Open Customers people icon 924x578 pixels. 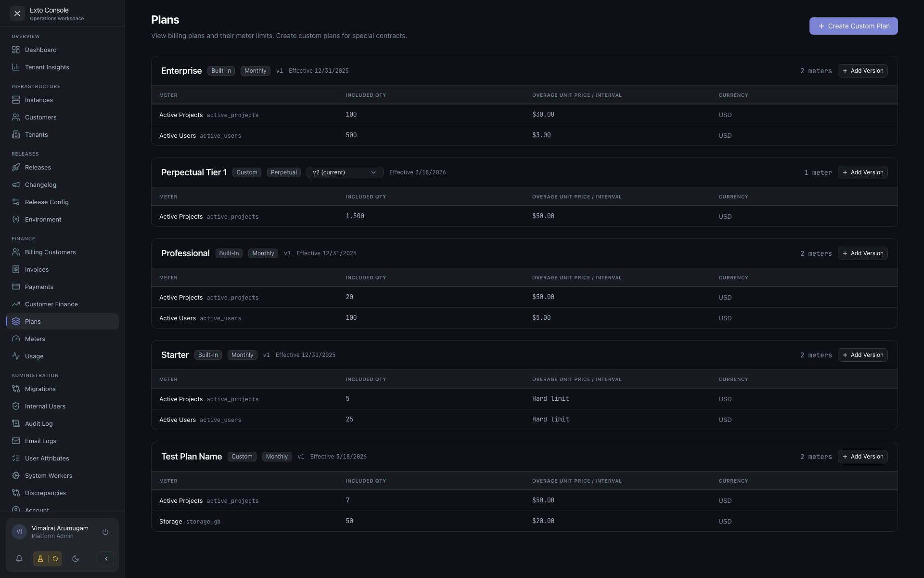(x=16, y=117)
